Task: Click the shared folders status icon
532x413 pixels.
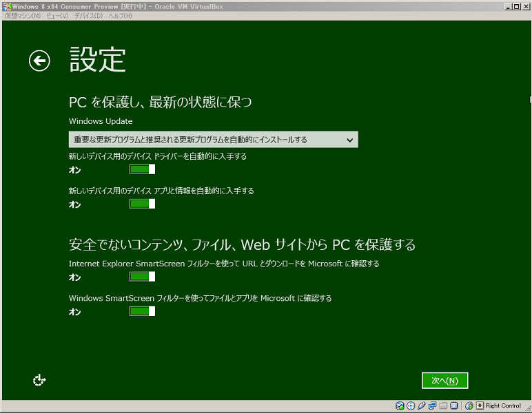Action: [x=444, y=406]
